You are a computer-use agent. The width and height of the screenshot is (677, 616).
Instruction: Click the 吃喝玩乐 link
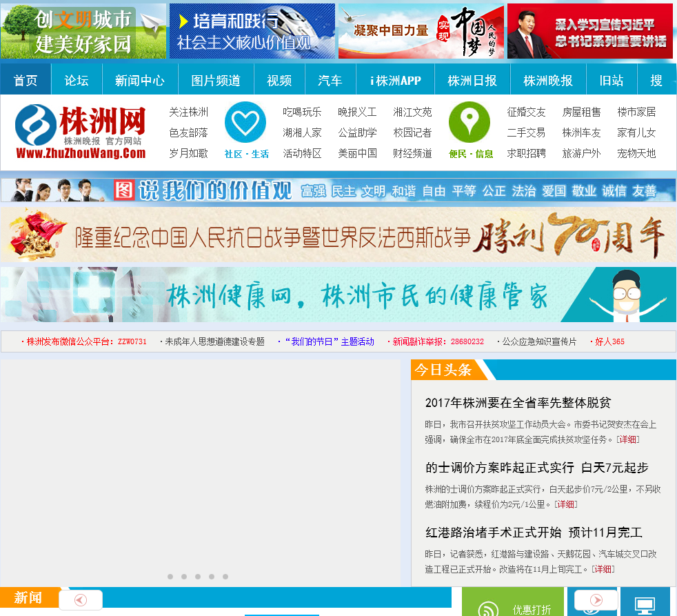[302, 112]
